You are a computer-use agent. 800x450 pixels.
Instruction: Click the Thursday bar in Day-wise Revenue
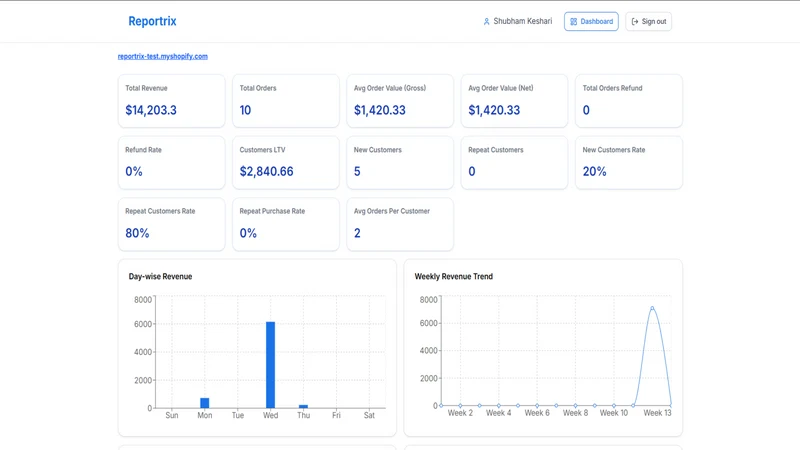[x=304, y=407]
